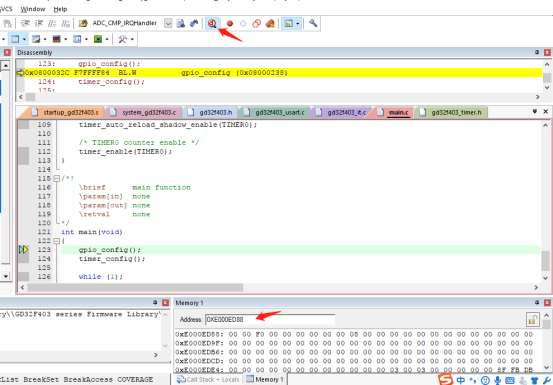Viewport: 553px width, 385px height.
Task: Click the Comment selection icon
Action: [x=52, y=24]
